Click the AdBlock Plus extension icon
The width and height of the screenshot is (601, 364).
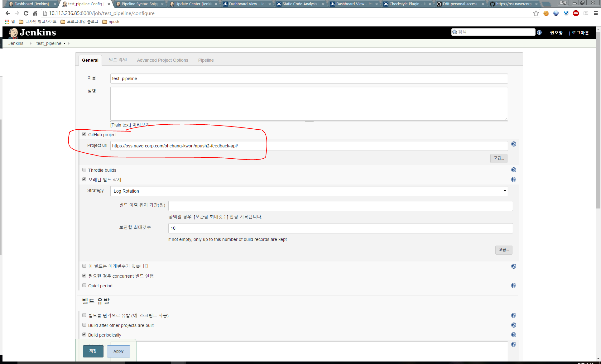[x=576, y=13]
